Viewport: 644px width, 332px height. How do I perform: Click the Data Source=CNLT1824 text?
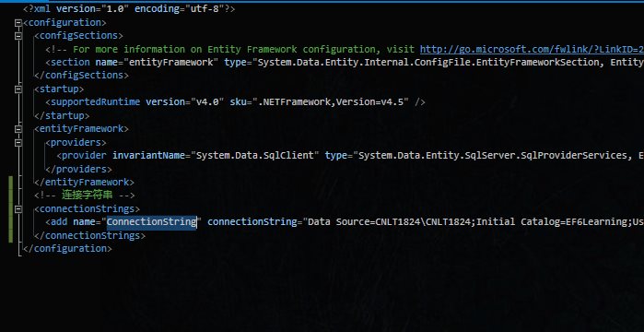click(363, 222)
